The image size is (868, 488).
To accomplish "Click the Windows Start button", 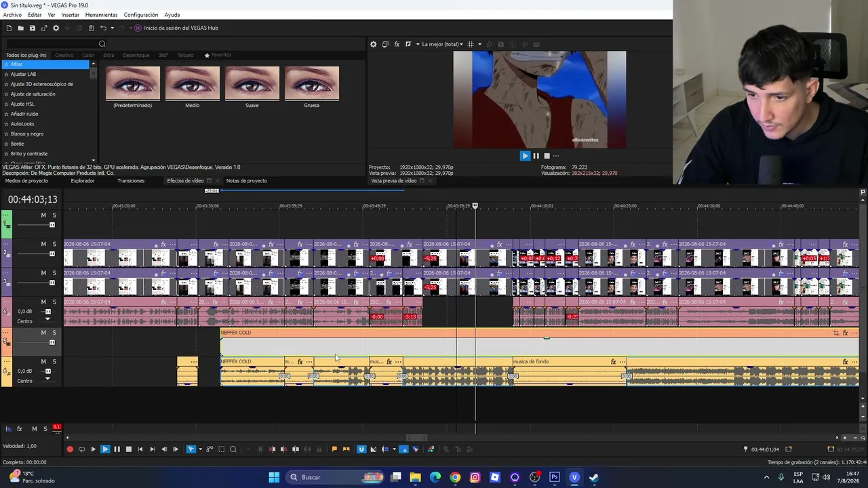I will click(274, 477).
